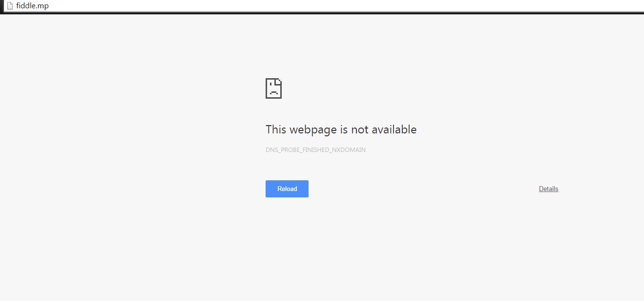Click the frowning mouth on the error icon
Viewport: 644px width, 301px height.
pos(273,92)
